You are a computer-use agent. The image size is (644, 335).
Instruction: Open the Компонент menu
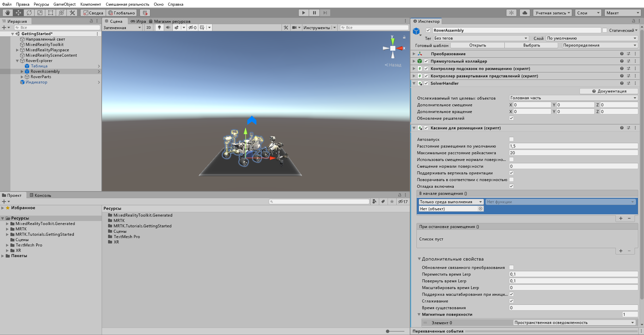[91, 4]
